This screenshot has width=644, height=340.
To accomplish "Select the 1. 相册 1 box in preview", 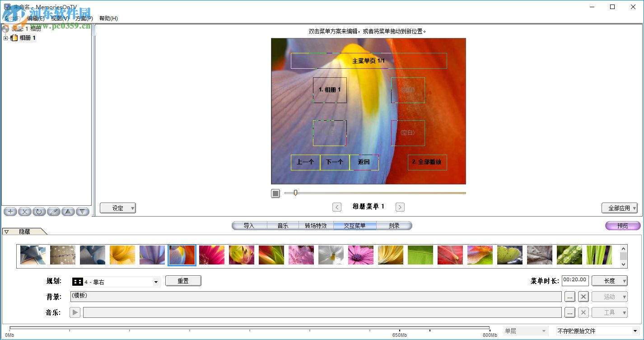I will [x=330, y=90].
